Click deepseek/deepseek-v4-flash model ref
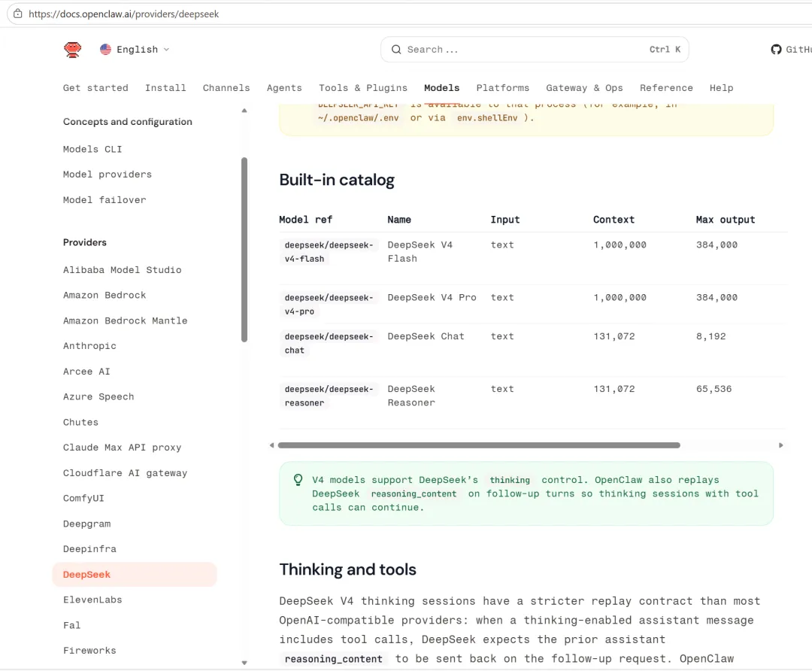The width and height of the screenshot is (812, 671). pos(329,252)
